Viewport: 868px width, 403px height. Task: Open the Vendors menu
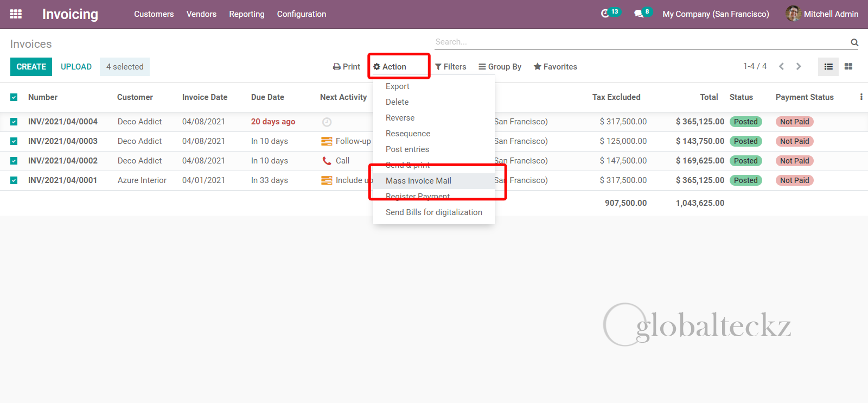[x=201, y=14]
